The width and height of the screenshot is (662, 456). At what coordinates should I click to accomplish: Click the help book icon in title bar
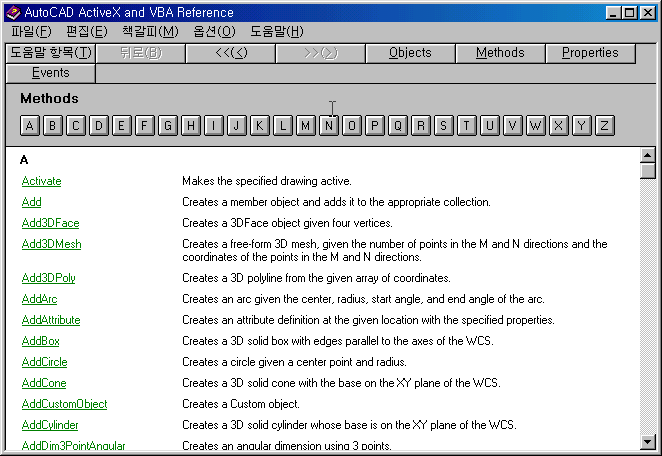(14, 13)
